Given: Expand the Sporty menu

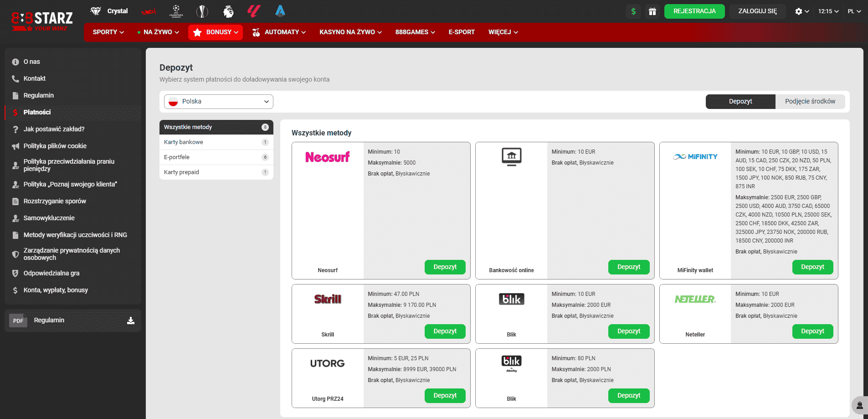Looking at the screenshot, I should coord(108,32).
